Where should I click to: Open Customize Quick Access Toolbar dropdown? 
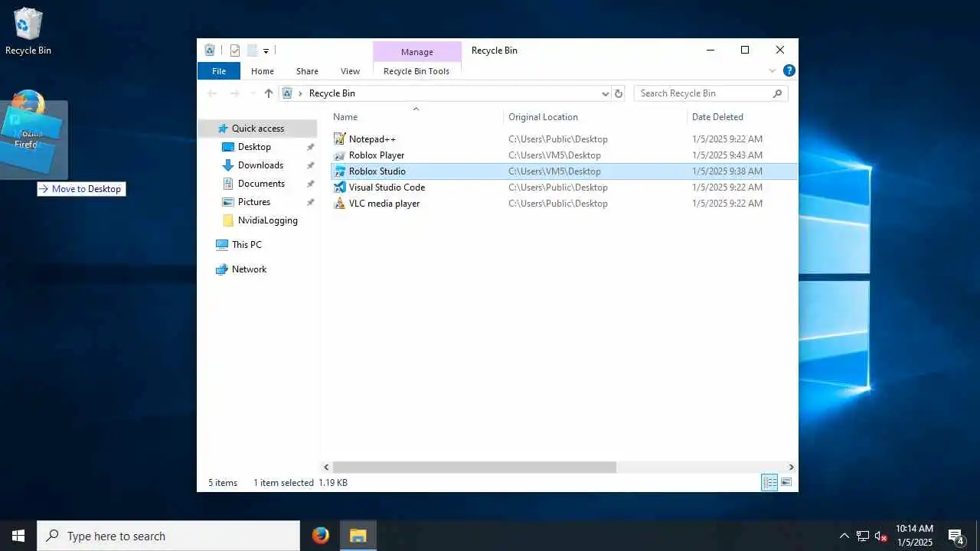266,51
